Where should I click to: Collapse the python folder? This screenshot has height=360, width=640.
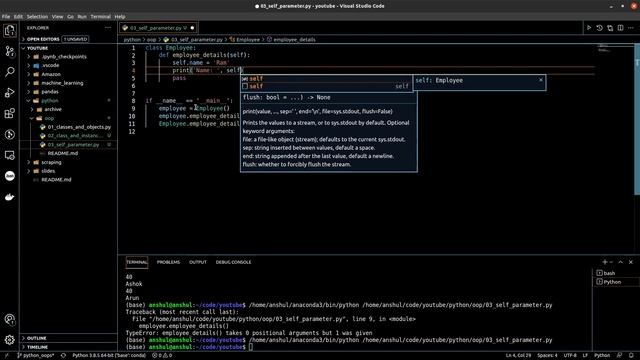50,100
